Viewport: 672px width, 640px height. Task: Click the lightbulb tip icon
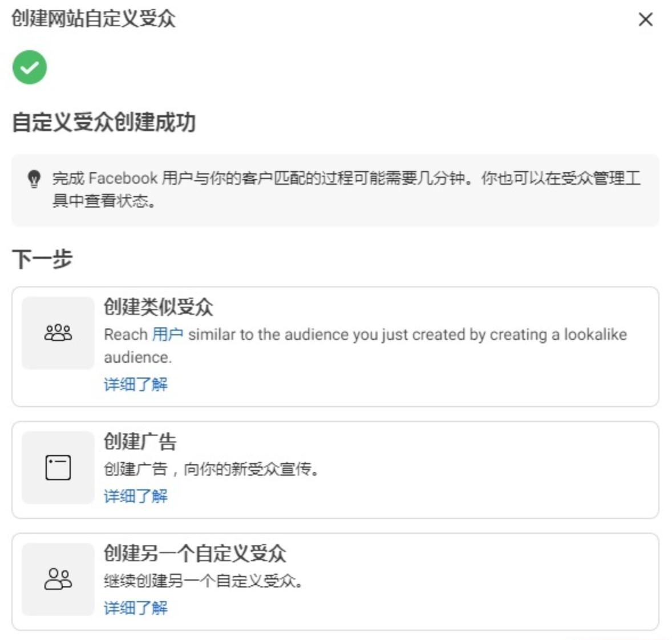click(34, 179)
